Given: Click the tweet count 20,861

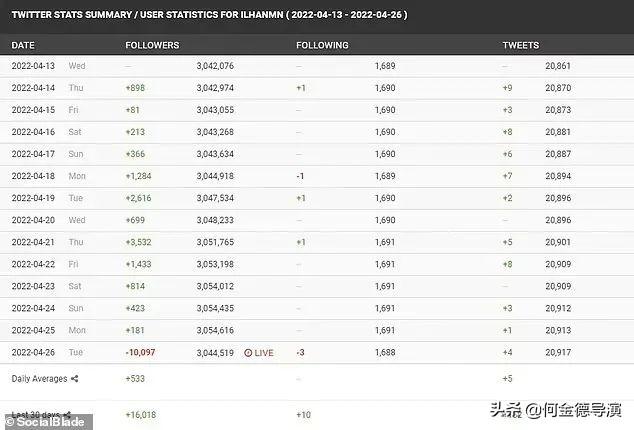Looking at the screenshot, I should click(558, 66).
